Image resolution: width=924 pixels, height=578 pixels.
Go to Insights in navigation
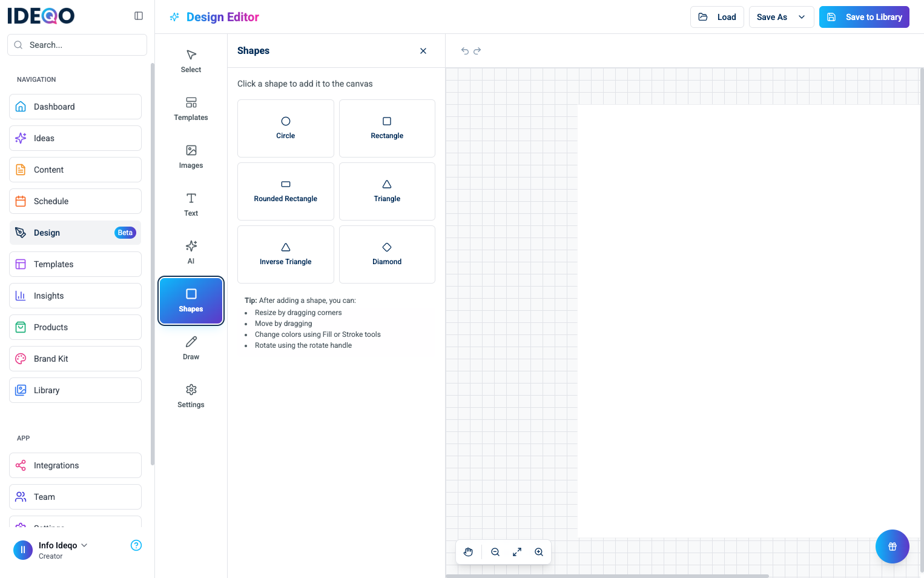coord(75,296)
